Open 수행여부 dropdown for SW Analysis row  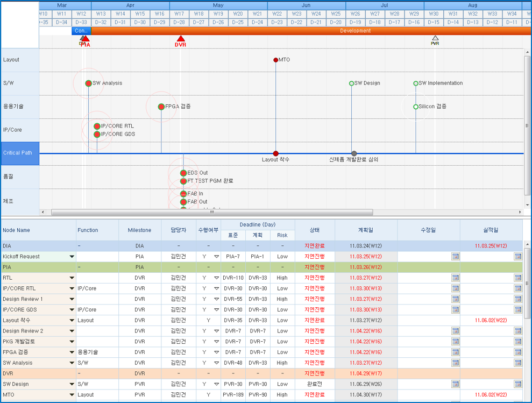[x=216, y=363]
